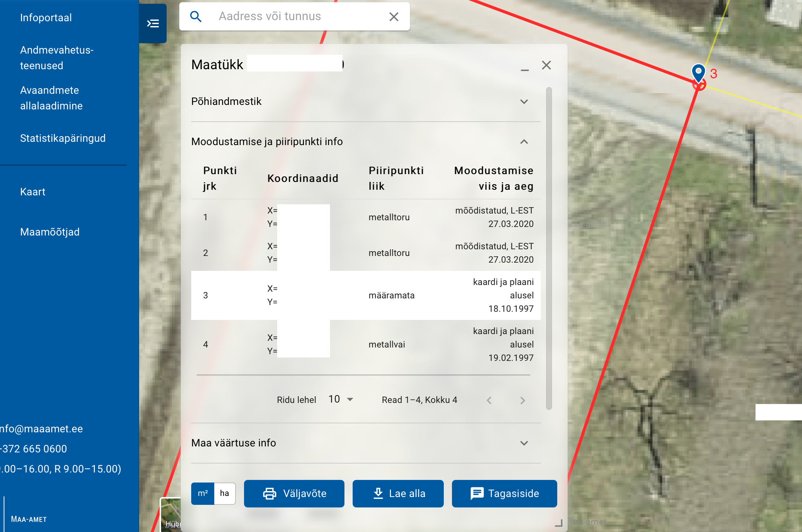The image size is (802, 532).
Task: Open Statistikapäringud in sidebar
Action: pyautogui.click(x=63, y=138)
